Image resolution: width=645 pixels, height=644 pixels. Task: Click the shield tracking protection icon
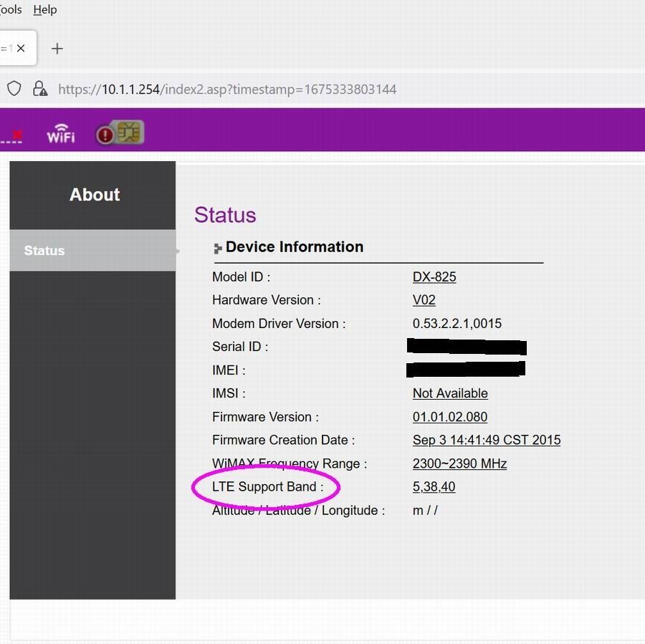pyautogui.click(x=14, y=89)
